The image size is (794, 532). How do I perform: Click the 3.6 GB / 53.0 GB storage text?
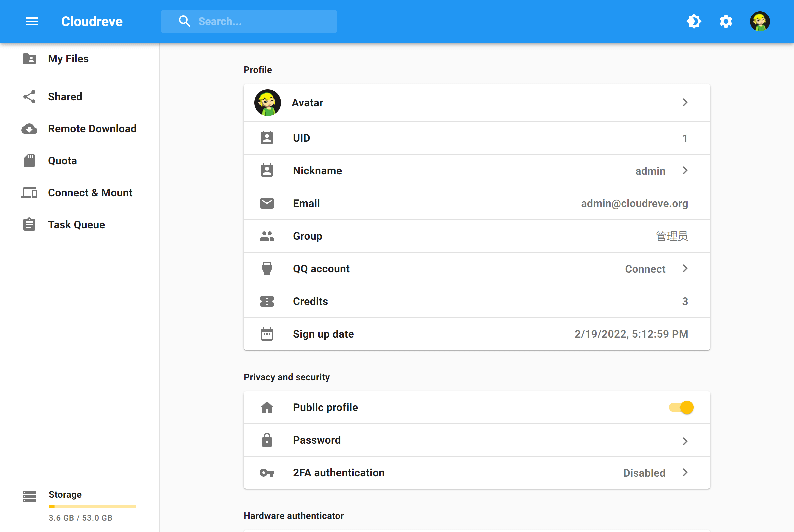tap(80, 518)
